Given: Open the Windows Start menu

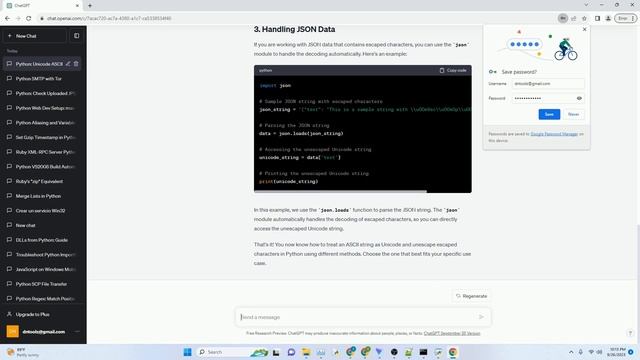Looking at the screenshot, I should point(187,352).
